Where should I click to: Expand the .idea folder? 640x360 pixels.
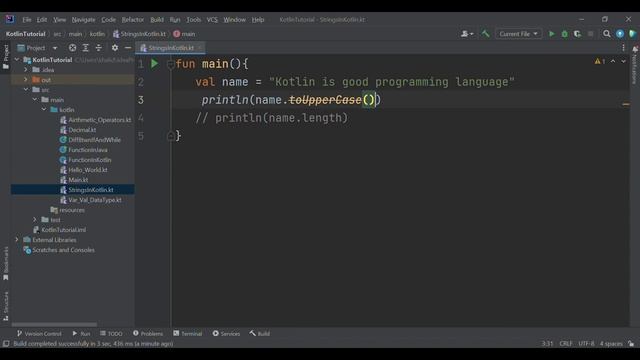(x=26, y=70)
